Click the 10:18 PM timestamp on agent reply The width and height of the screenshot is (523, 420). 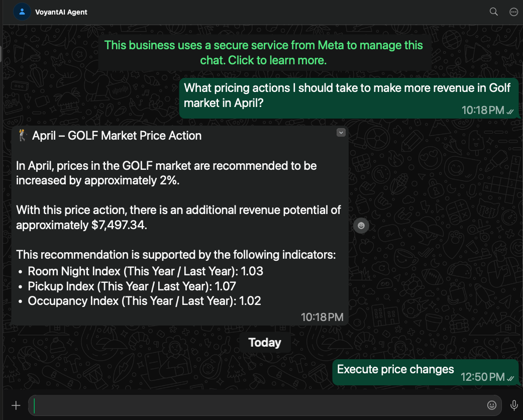(x=322, y=317)
